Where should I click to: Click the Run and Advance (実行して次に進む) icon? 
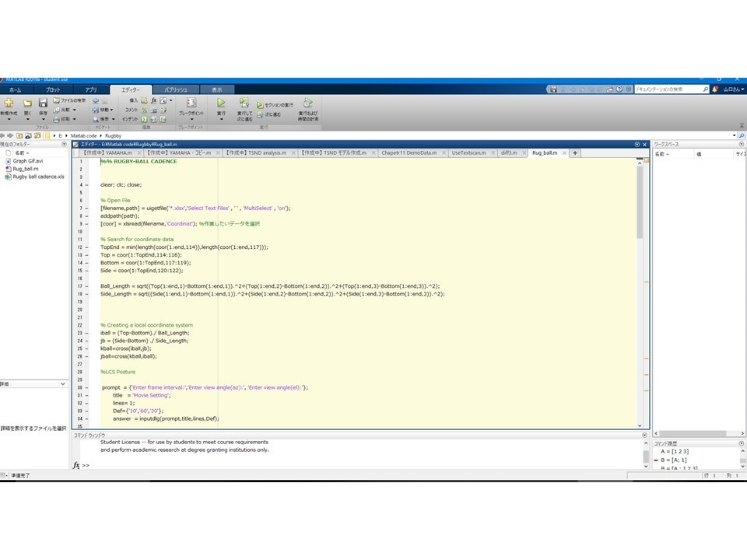pos(244,103)
